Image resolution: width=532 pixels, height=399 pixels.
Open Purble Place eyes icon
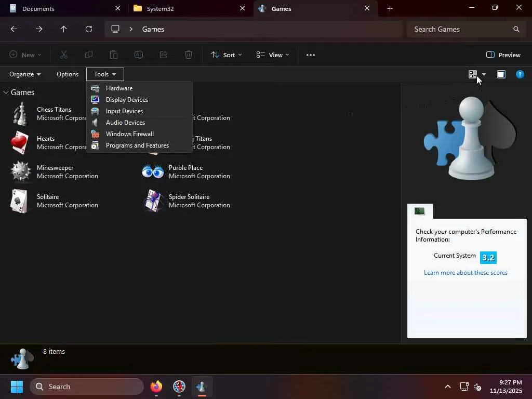153,171
